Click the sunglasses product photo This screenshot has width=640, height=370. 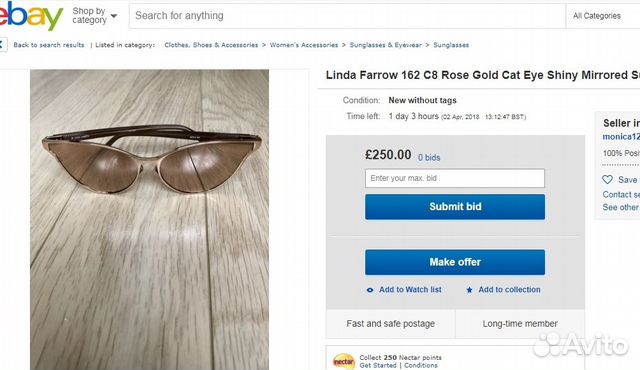point(149,219)
